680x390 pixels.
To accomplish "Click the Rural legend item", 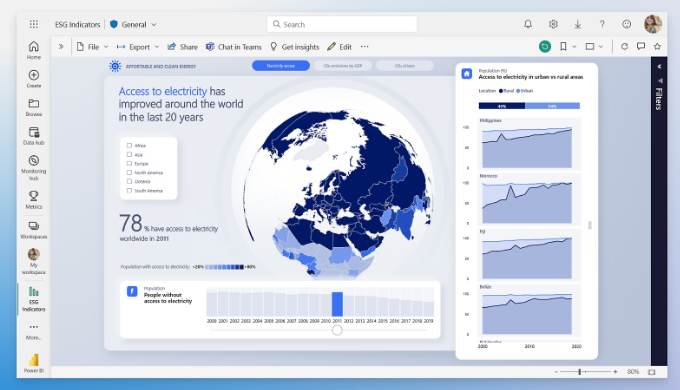I will tap(506, 91).
